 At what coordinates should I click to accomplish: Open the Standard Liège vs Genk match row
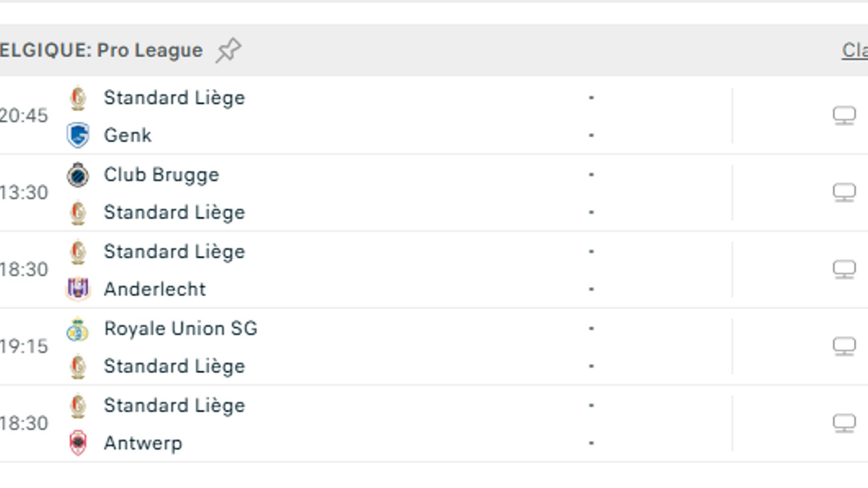pos(316,114)
